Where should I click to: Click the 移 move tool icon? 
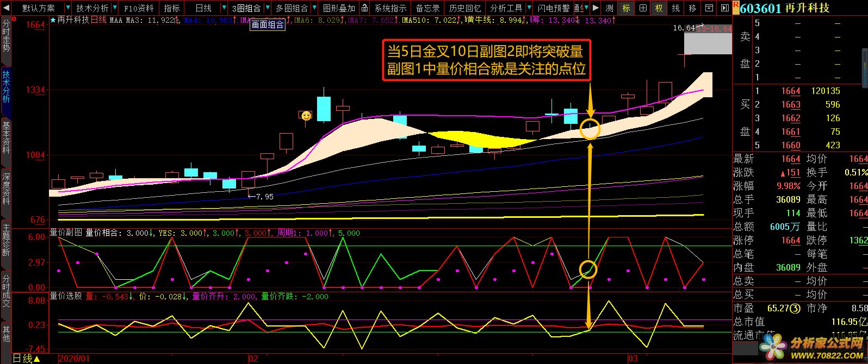(x=692, y=8)
